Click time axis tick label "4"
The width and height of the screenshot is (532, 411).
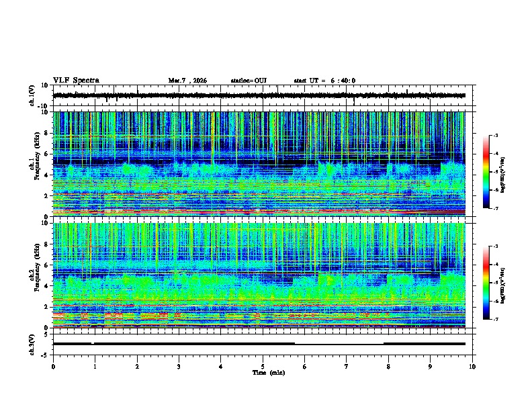pos(221,367)
